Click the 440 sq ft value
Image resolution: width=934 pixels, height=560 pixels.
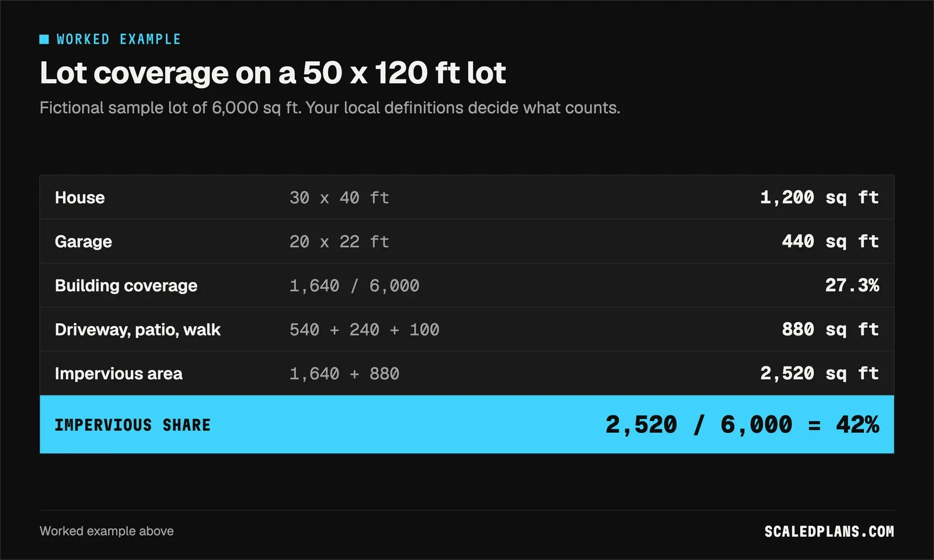830,242
